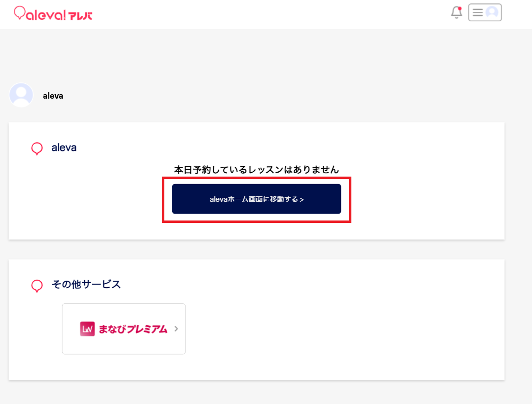Click the '本日予約しているレッスンはありません' message
This screenshot has width=532, height=404.
pos(257,170)
